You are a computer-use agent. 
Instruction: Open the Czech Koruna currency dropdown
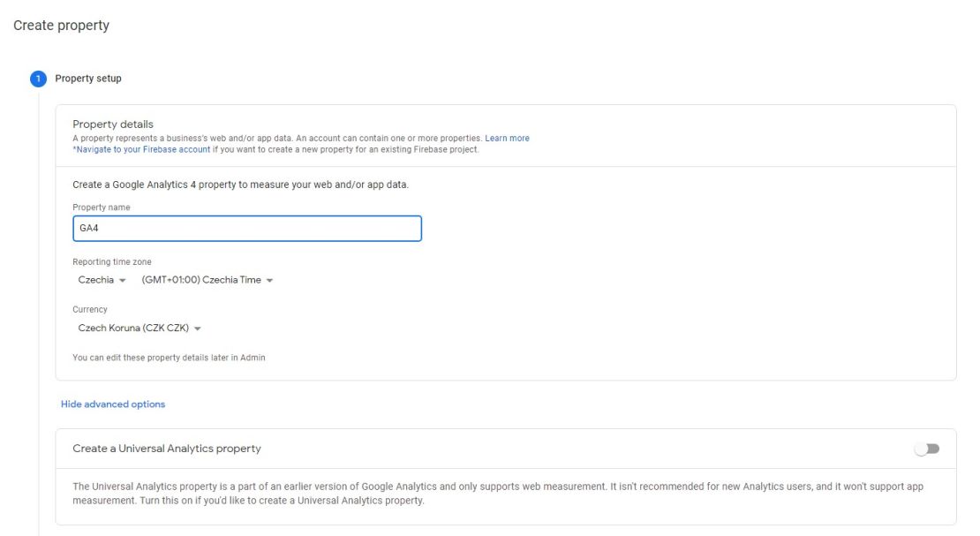pos(139,328)
